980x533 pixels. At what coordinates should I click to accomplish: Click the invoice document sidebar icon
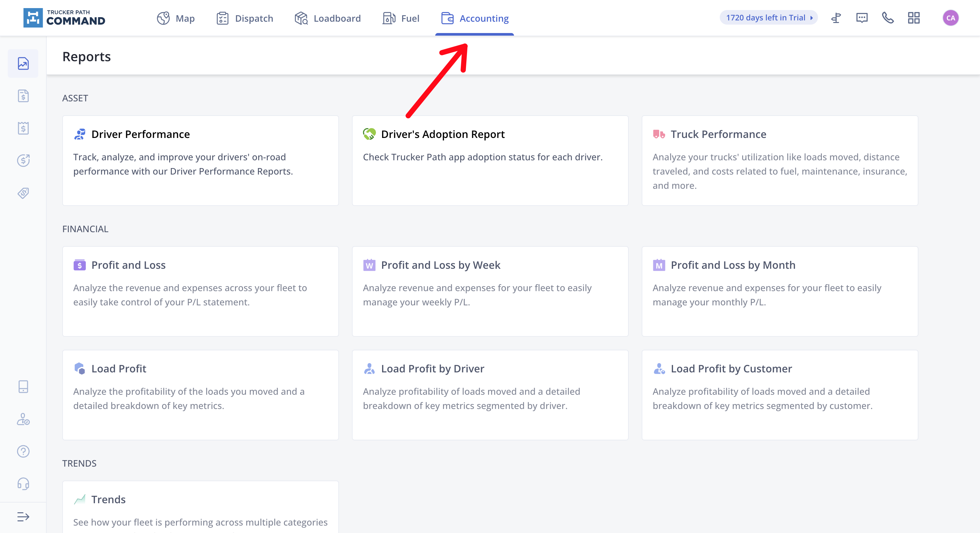click(23, 96)
